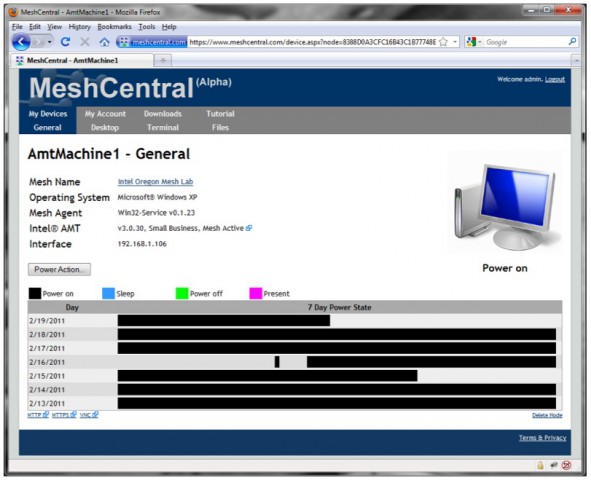The image size is (591, 480).
Task: Open the Intel Oregon Mesh Lab link
Action: pyautogui.click(x=155, y=182)
